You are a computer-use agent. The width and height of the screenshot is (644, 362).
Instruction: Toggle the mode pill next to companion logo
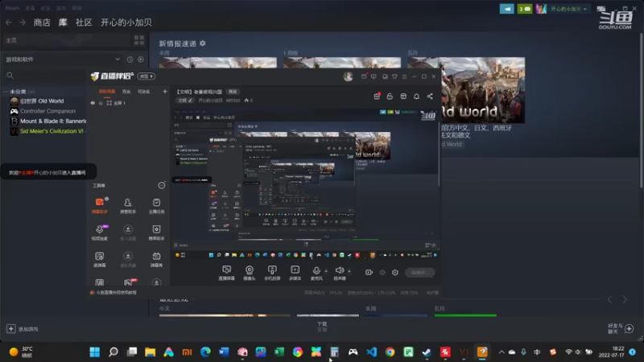point(147,76)
